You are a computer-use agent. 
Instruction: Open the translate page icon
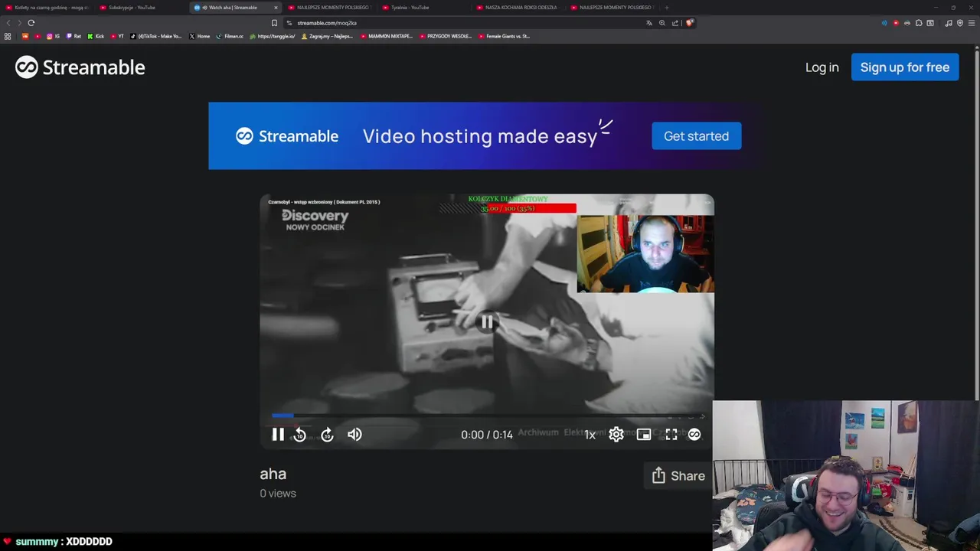point(649,23)
